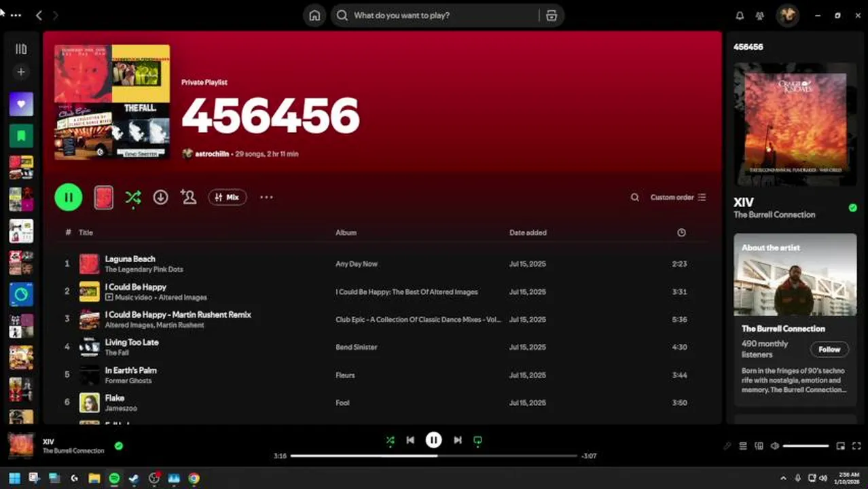Viewport: 868px width, 489px height.
Task: Follow The Burrell Connection
Action: click(x=829, y=349)
